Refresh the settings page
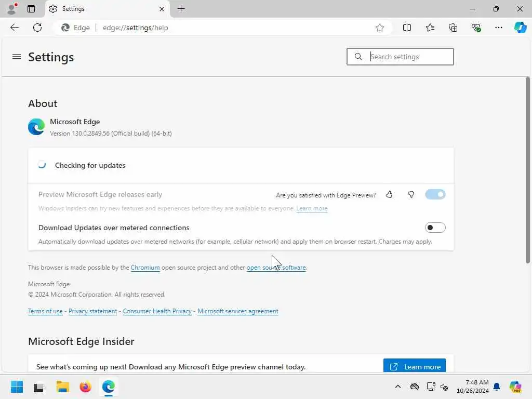Screen dimensions: 532x399 [x=37, y=28]
